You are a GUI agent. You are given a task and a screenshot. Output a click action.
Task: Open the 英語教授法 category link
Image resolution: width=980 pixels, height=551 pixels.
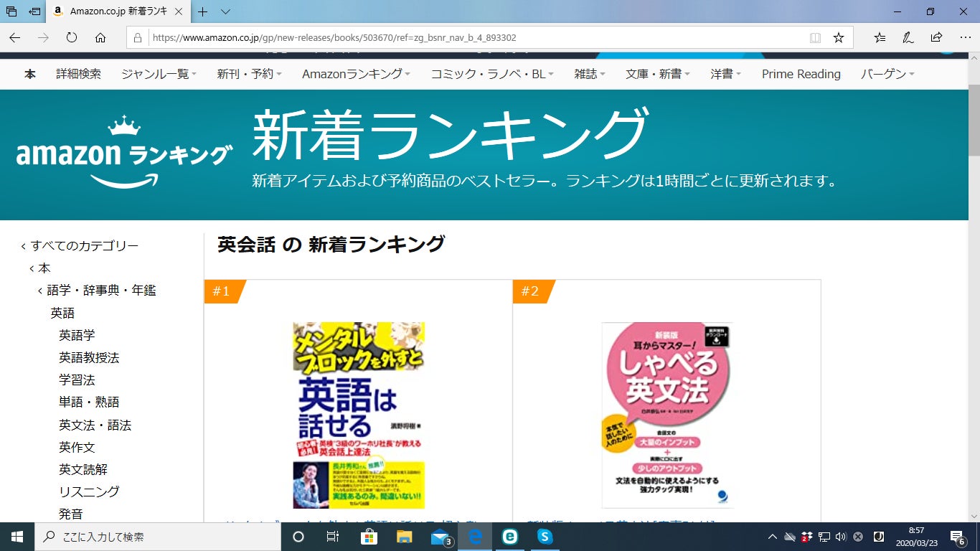[89, 357]
